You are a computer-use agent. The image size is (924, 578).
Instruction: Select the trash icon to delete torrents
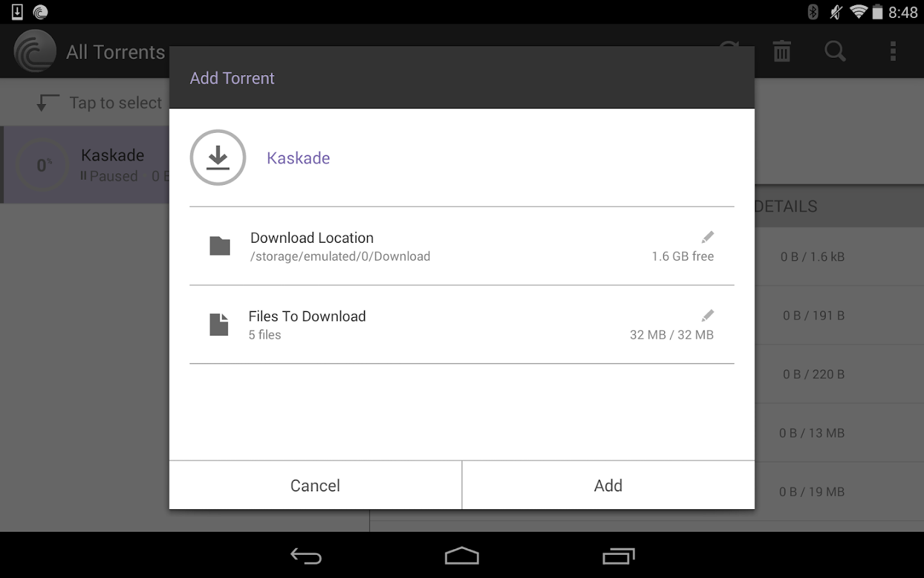click(781, 51)
